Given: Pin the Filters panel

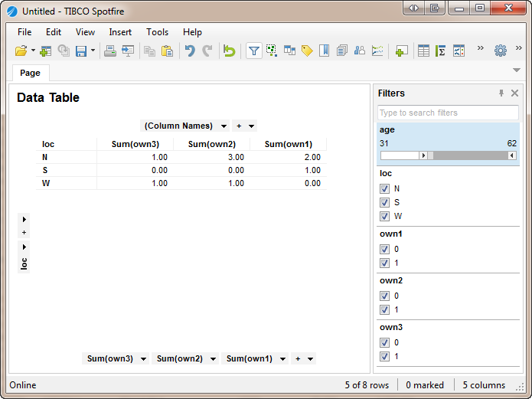Looking at the screenshot, I should coord(501,93).
